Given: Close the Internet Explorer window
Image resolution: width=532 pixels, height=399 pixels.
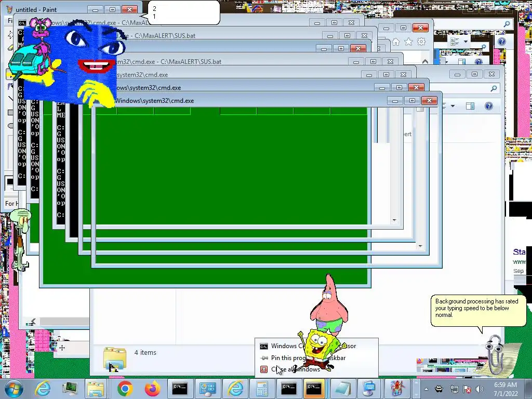Looking at the screenshot, I should tap(420, 28).
